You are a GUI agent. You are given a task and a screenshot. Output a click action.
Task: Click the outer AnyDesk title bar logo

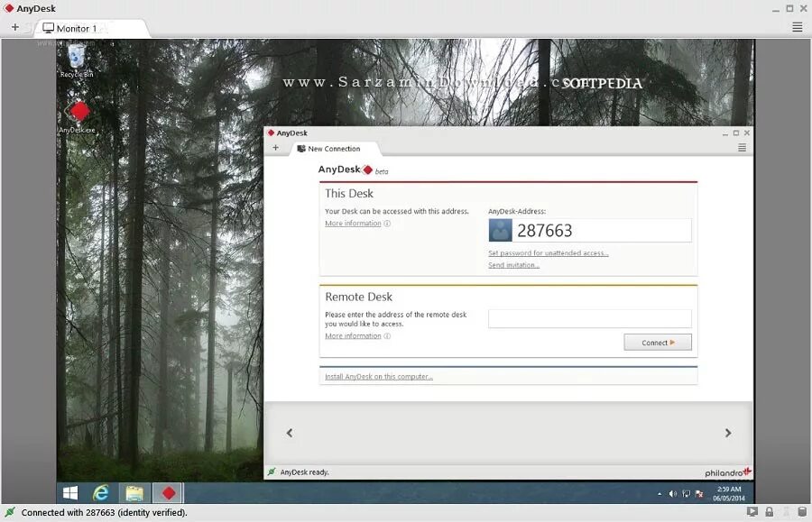point(9,8)
